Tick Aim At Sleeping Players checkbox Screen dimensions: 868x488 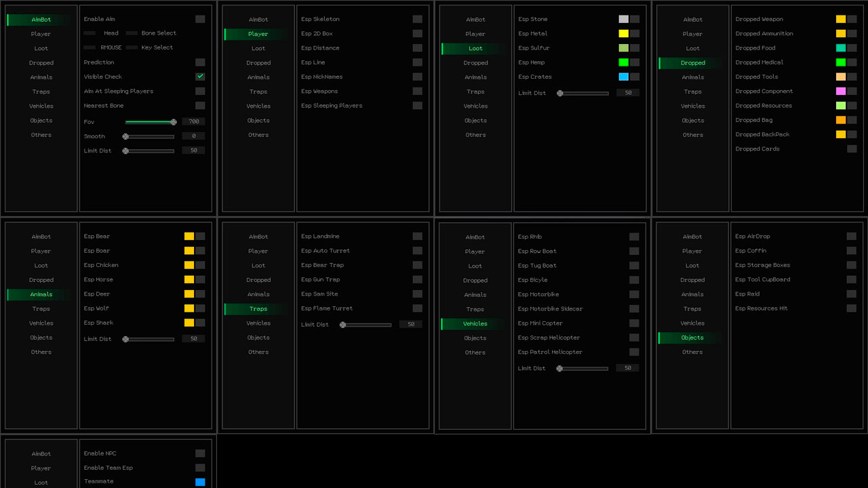(x=200, y=91)
